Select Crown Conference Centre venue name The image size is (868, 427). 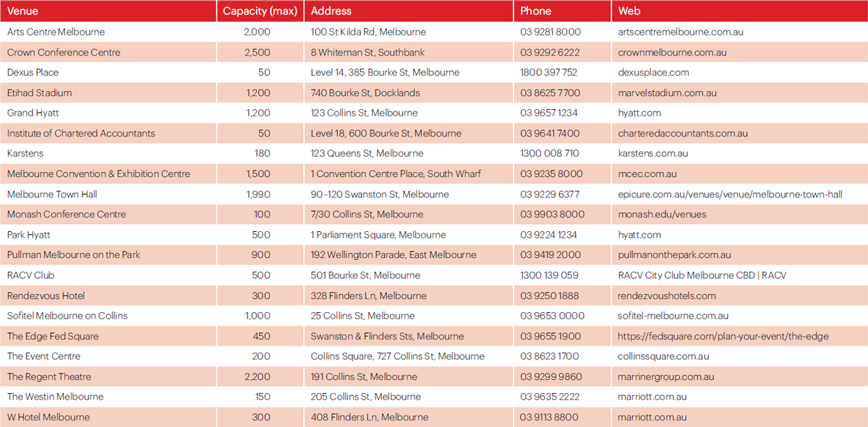(x=64, y=52)
